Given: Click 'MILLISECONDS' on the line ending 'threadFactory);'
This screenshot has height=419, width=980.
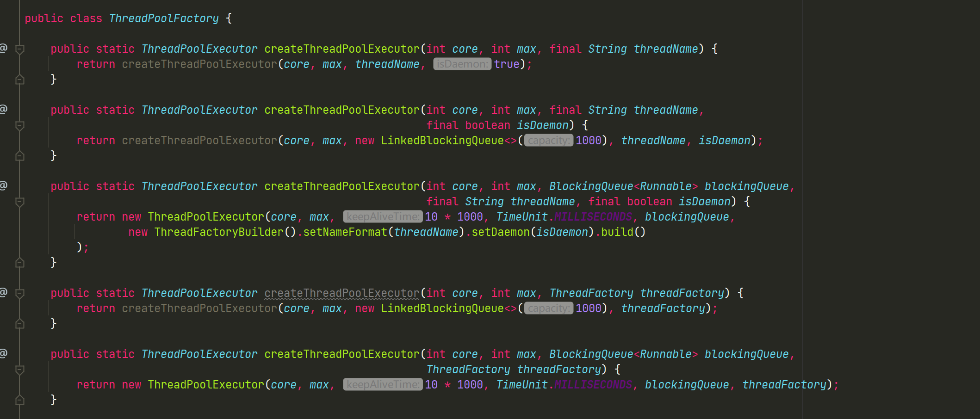Looking at the screenshot, I should [x=593, y=385].
